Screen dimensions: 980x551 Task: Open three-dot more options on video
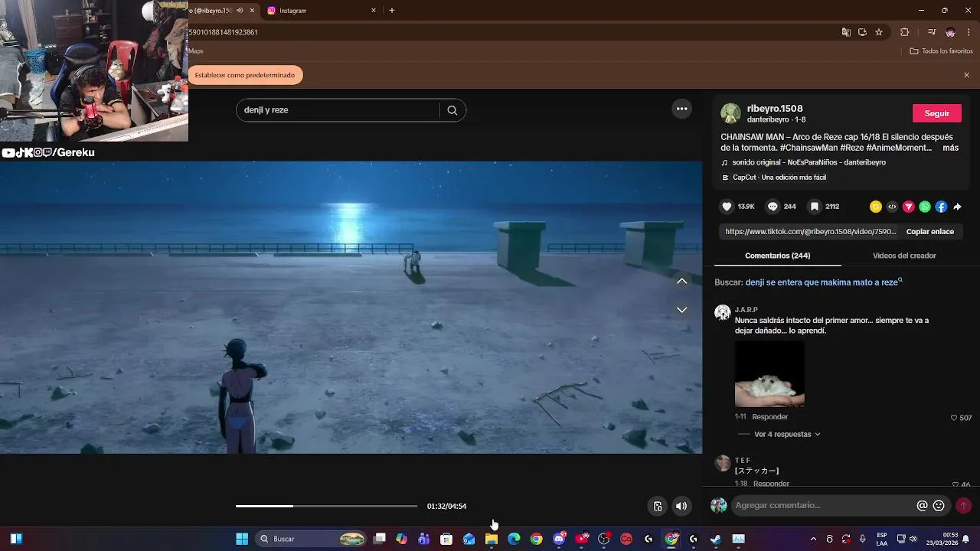pos(681,109)
